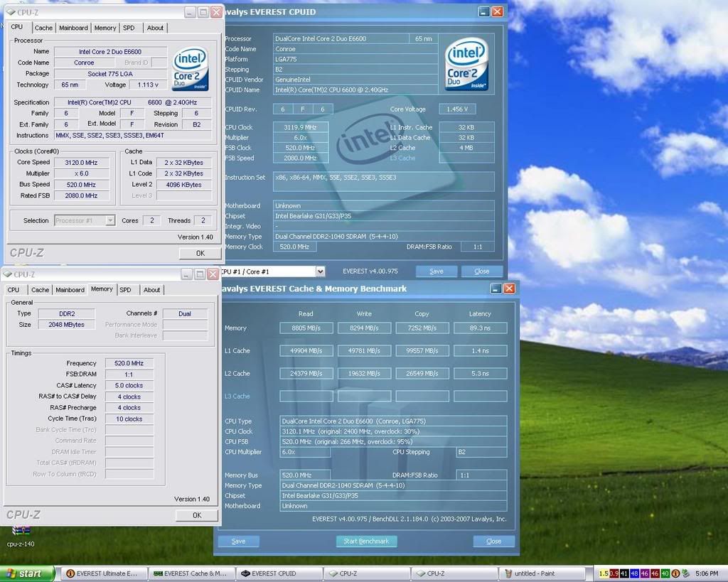The width and height of the screenshot is (728, 582).
Task: Click the yellow 1.5 temperature tray icon
Action: pos(604,573)
